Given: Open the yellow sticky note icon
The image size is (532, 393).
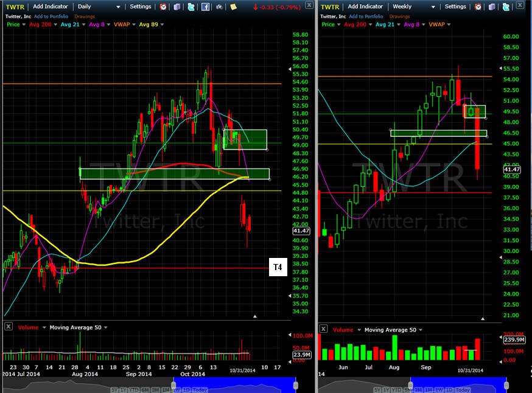Looking at the screenshot, I should [x=233, y=7].
